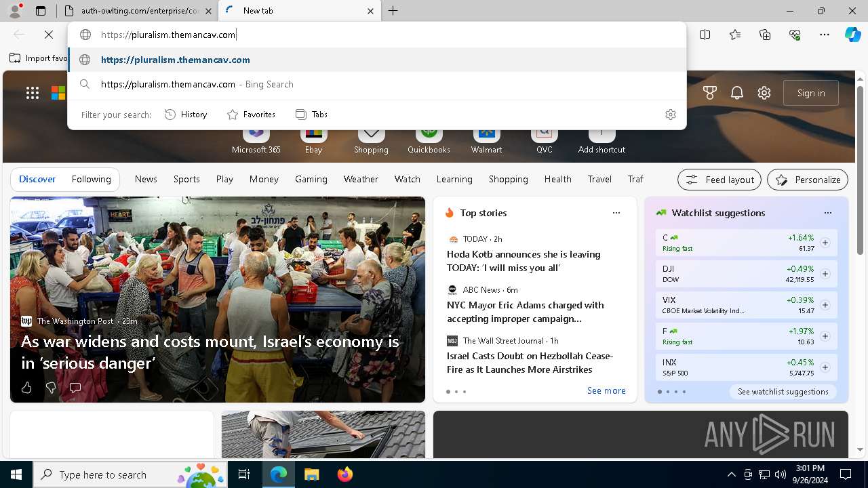Open the tab actions menu icon
Screen dimensions: 868x488
pos(41,11)
